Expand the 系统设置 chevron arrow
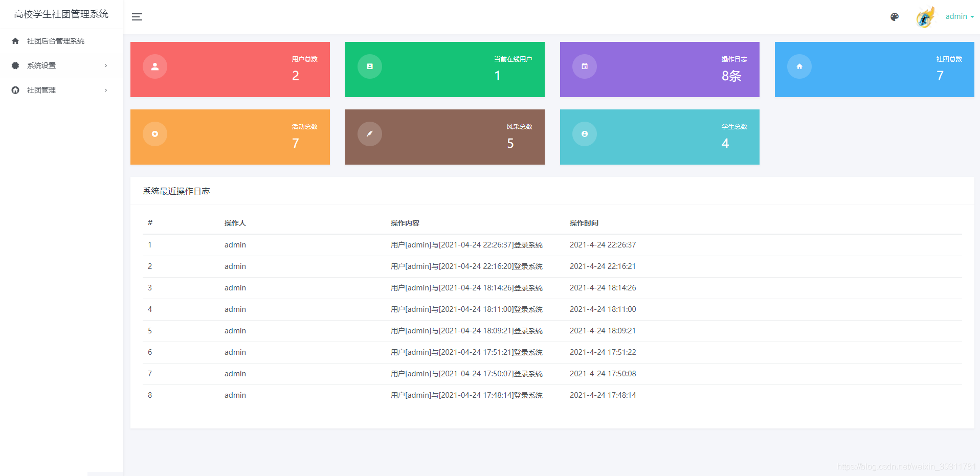Screen dimensions: 980x476 click(x=106, y=65)
